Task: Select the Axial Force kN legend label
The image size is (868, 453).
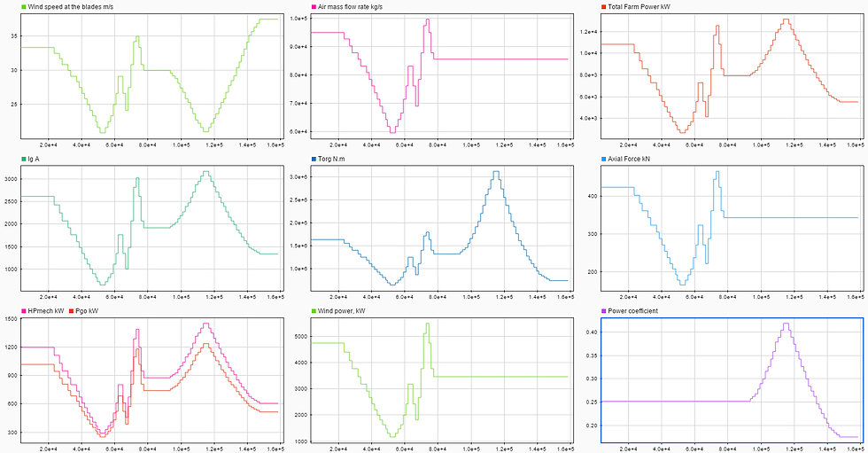Action: coord(629,159)
